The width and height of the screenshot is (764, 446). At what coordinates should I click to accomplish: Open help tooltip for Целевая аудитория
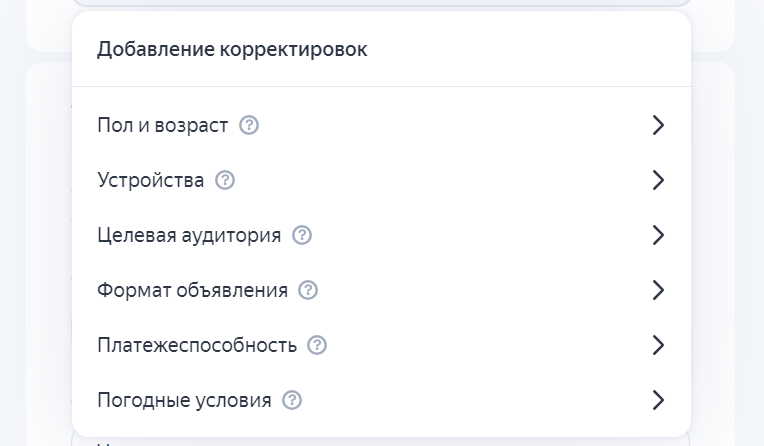[x=302, y=235]
